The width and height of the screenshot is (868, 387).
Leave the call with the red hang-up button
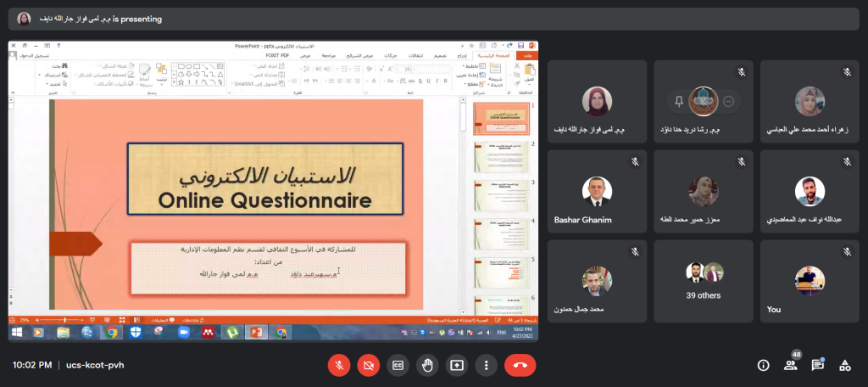pyautogui.click(x=520, y=365)
